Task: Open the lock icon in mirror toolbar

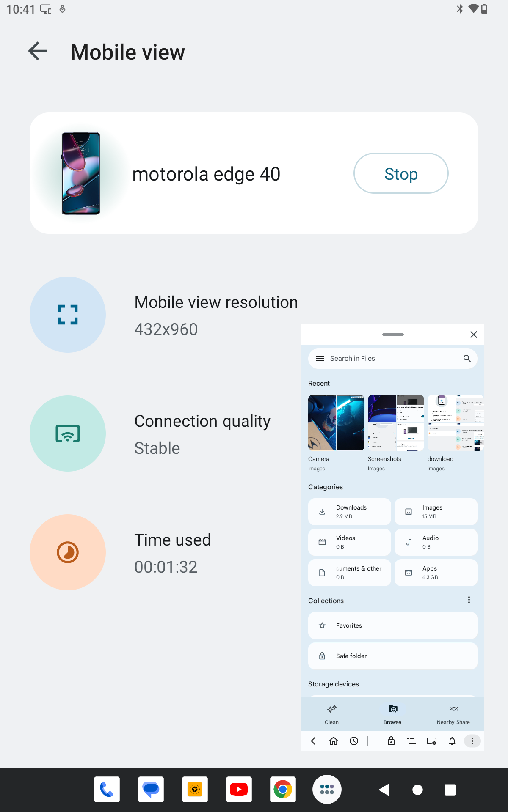Action: pos(391,741)
